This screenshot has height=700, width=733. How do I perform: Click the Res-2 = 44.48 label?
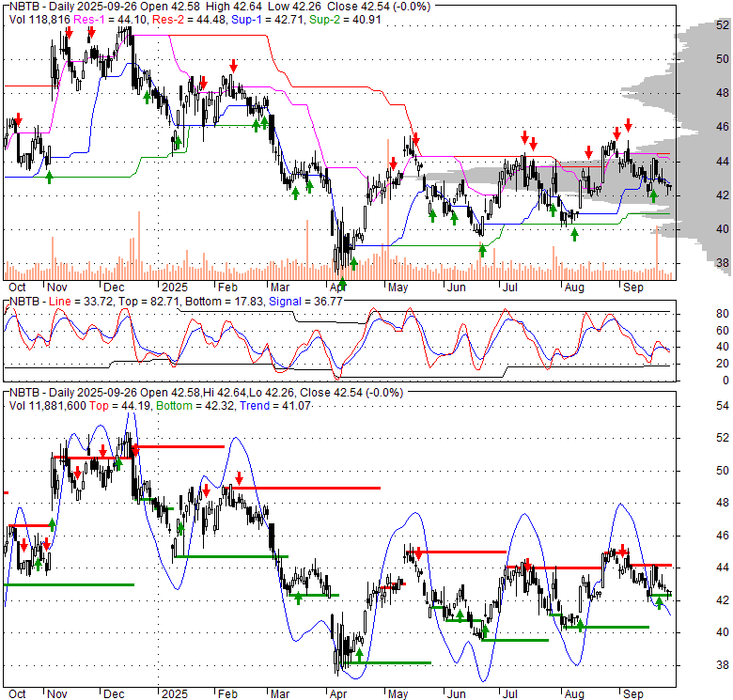(x=189, y=20)
